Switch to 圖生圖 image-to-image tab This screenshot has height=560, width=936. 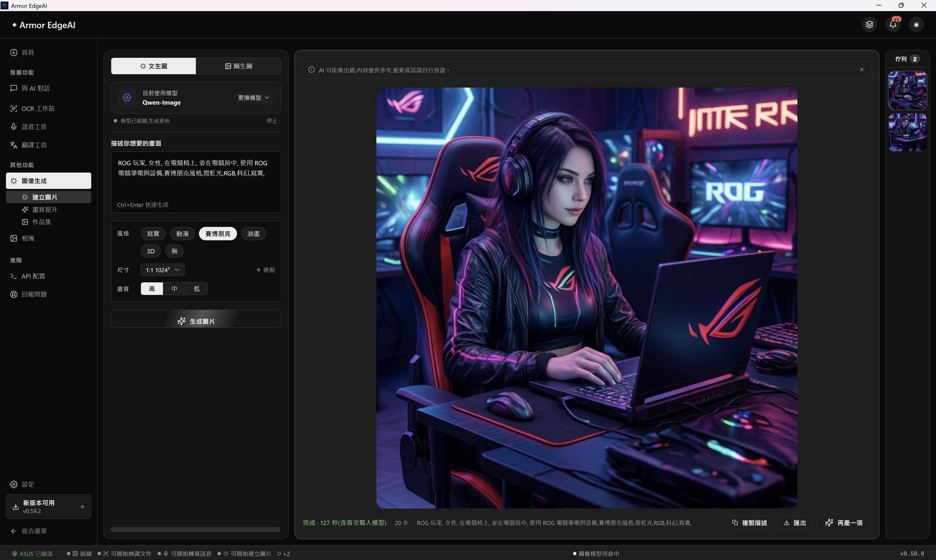tap(238, 66)
